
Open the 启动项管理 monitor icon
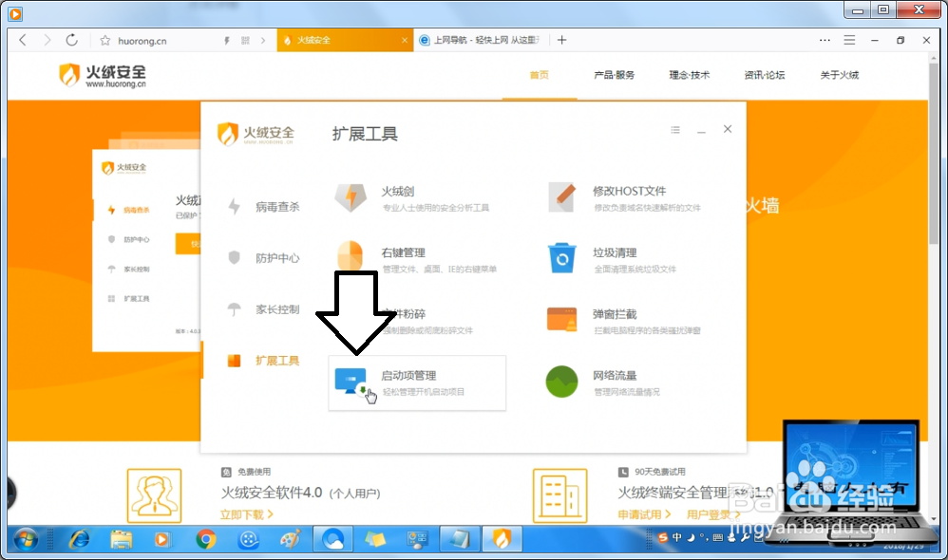click(351, 382)
